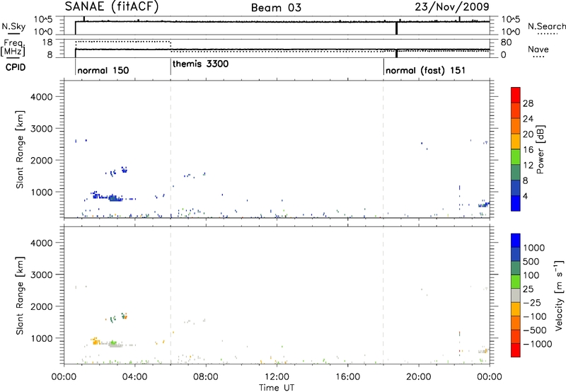Click the 500 label on Velocity colorbar
This screenshot has width=566, height=392.
531,262
